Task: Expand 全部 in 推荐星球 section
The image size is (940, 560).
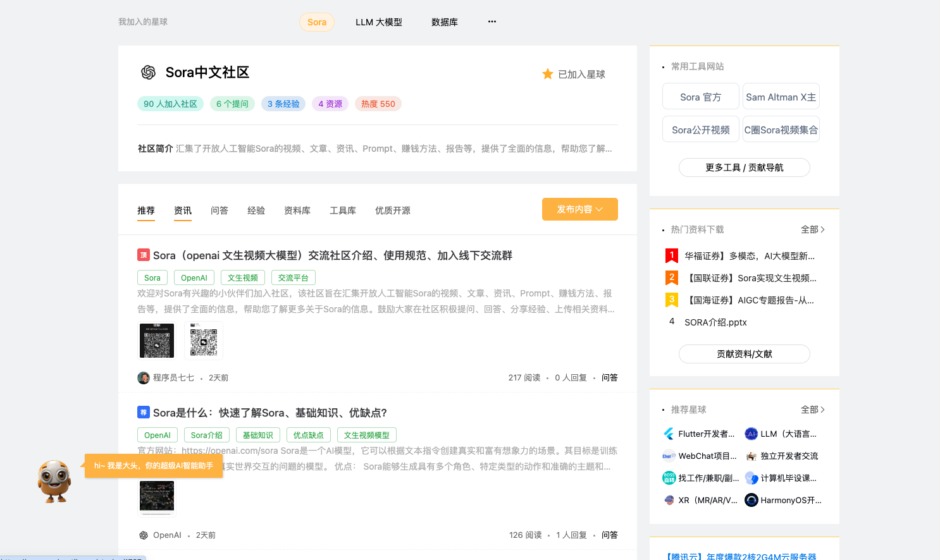Action: point(813,410)
